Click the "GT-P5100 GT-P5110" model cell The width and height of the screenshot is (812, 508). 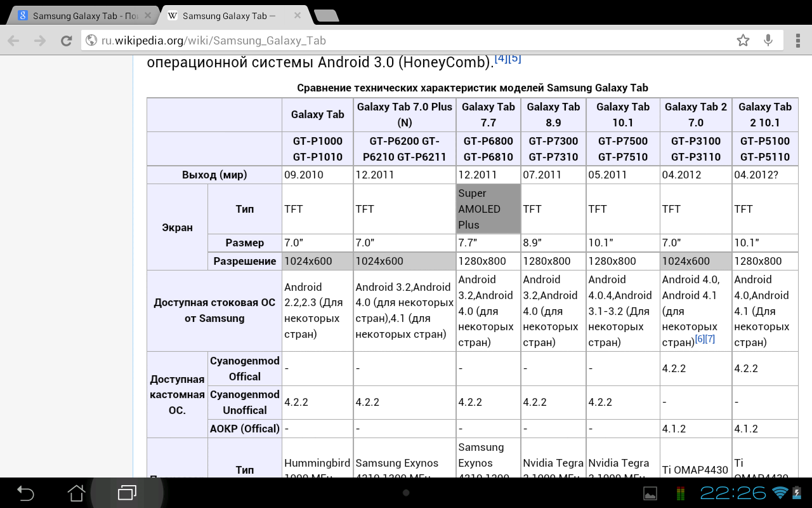tap(765, 149)
